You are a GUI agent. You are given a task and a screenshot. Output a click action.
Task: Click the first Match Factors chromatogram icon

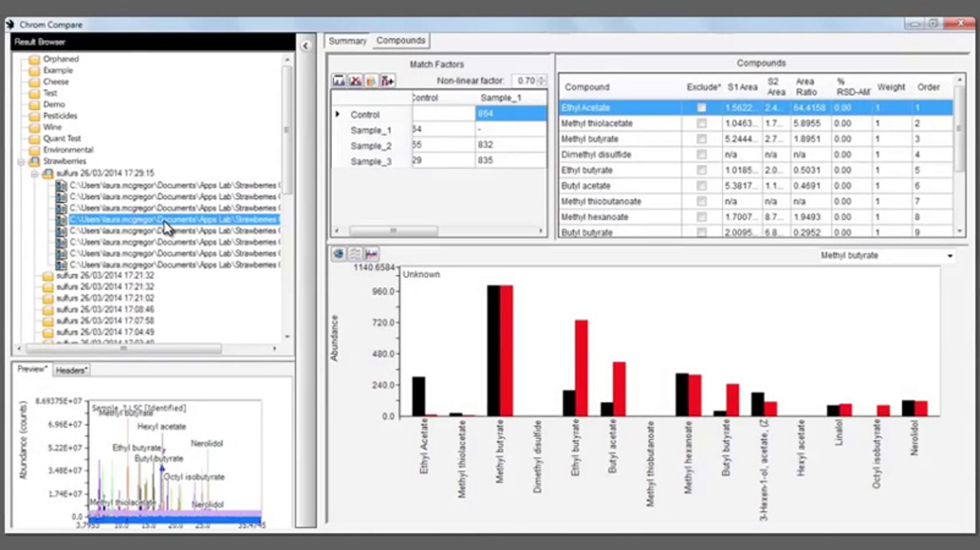coord(338,81)
